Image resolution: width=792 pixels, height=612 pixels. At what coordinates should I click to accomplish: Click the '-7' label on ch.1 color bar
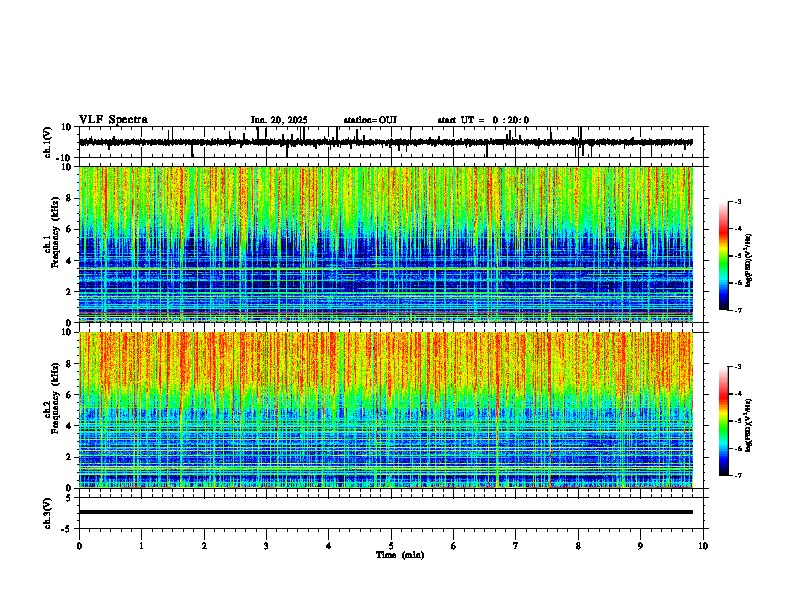click(738, 310)
